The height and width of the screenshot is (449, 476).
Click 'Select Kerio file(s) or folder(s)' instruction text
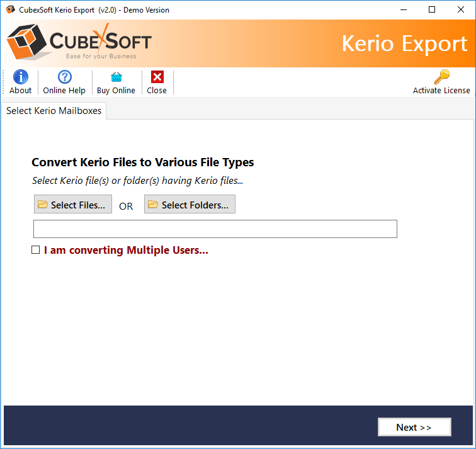tap(137, 181)
